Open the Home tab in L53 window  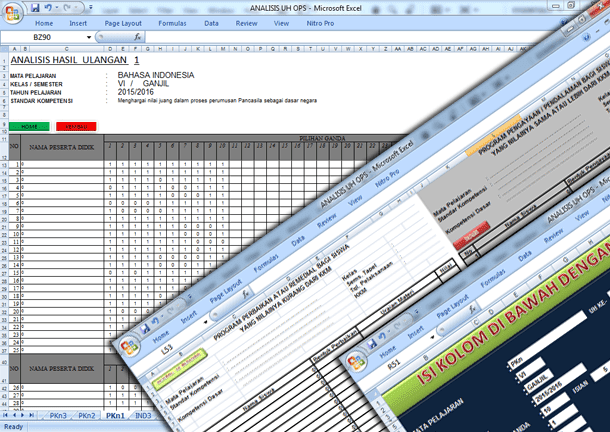pyautogui.click(x=161, y=336)
